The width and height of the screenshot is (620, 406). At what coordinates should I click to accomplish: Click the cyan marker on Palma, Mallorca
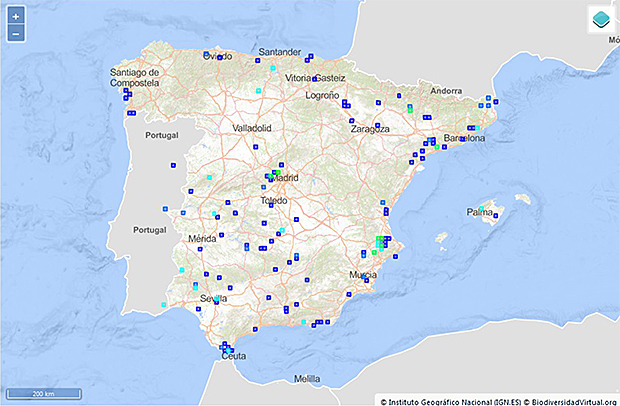pyautogui.click(x=482, y=208)
